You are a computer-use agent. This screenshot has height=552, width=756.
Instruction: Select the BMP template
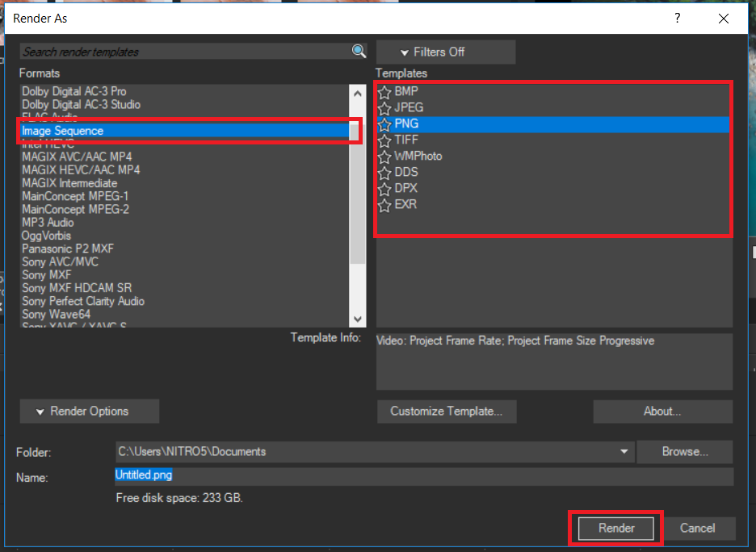pos(553,91)
